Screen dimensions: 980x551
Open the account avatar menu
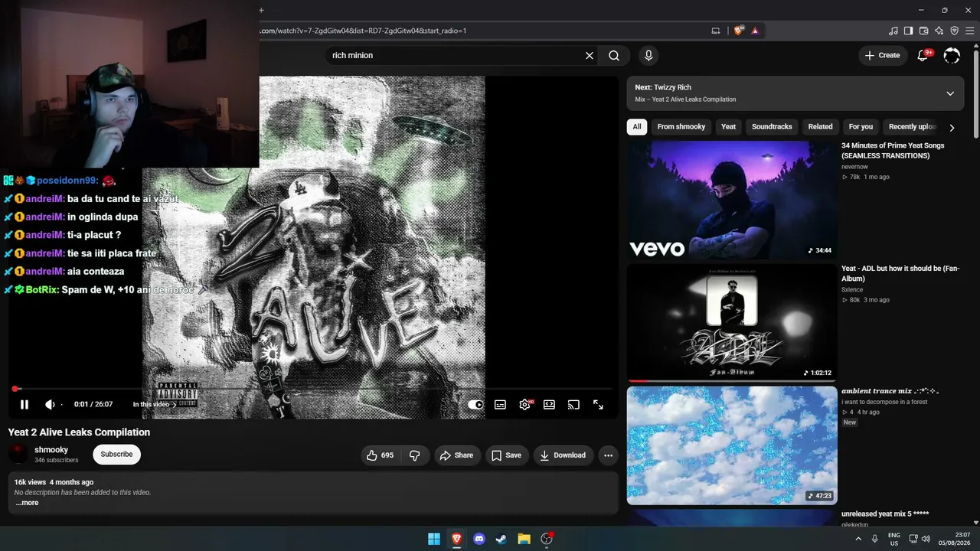point(952,55)
